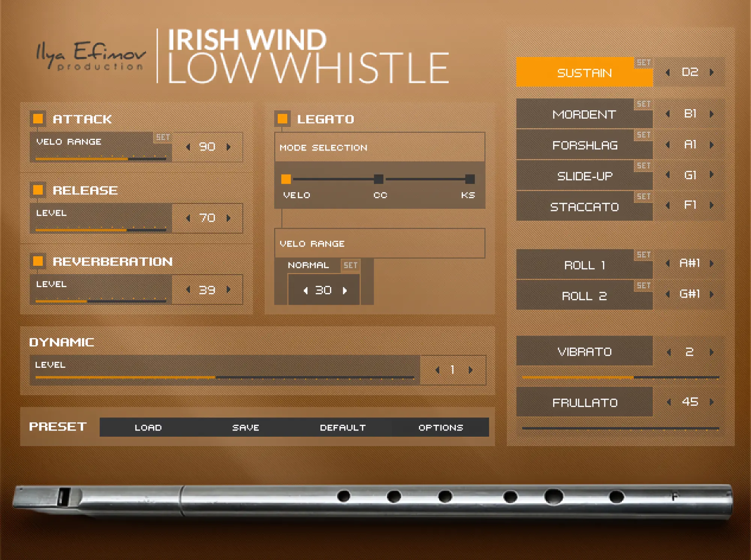Disable the Release orange toggle
751x560 pixels.
tap(38, 190)
